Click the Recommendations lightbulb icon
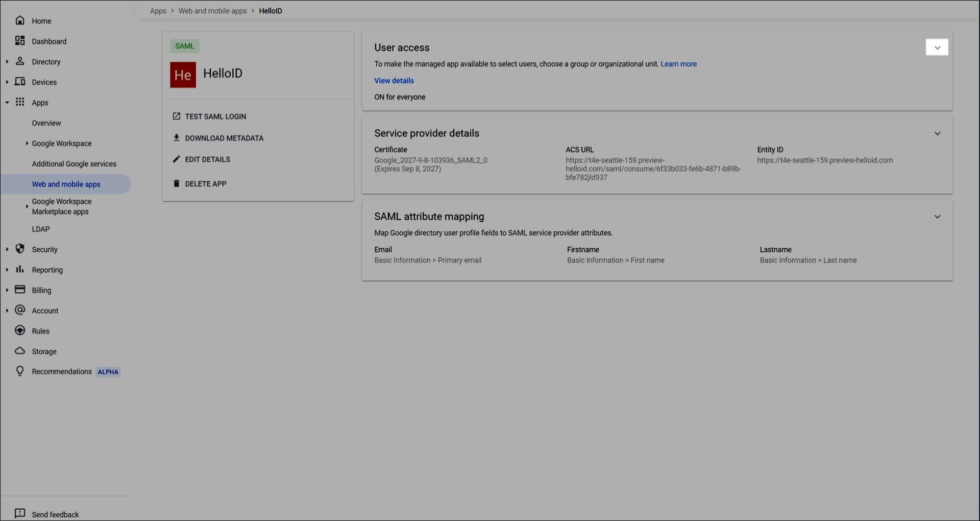 pyautogui.click(x=20, y=371)
